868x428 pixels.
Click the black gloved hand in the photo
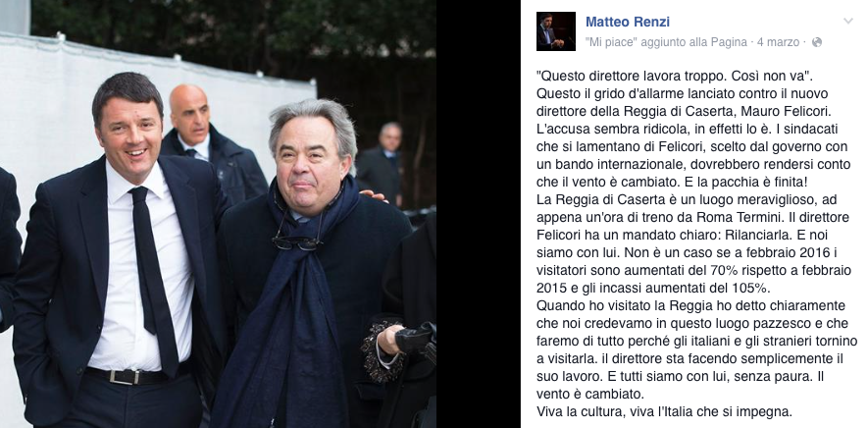coord(414,339)
